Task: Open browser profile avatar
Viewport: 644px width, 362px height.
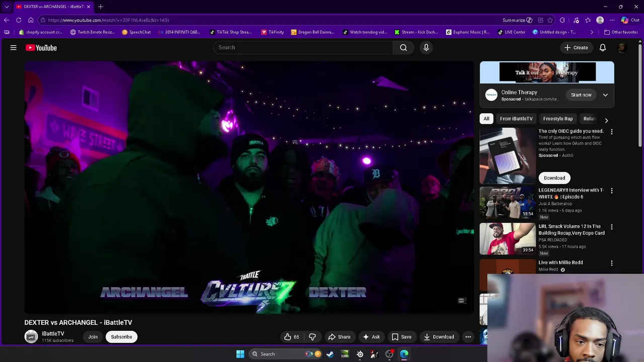Action: click(x=600, y=20)
